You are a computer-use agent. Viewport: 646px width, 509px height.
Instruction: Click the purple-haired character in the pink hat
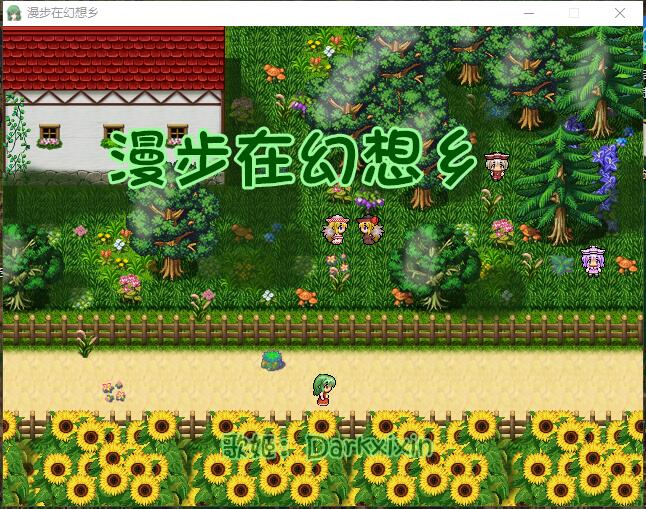592,260
